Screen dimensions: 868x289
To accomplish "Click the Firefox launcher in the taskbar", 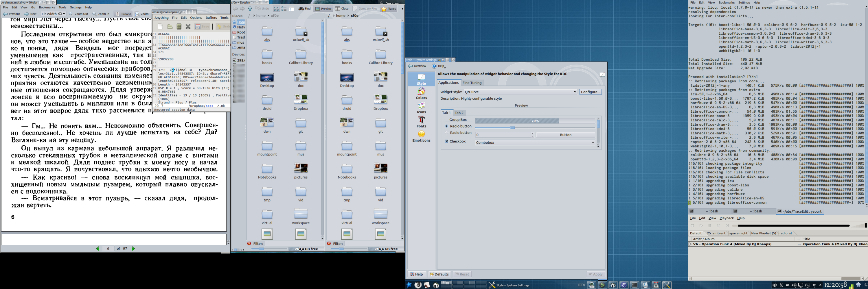I will point(418,285).
